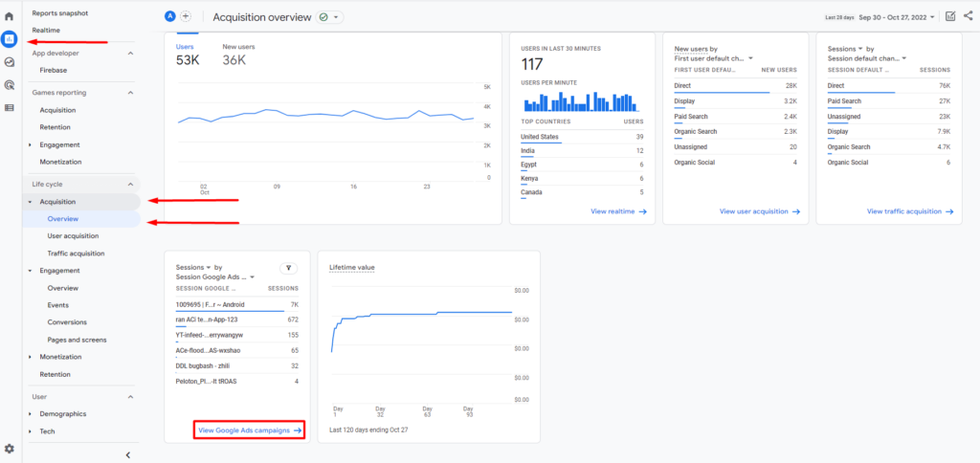This screenshot has width=980, height=463.
Task: Open User acquisition report
Action: click(73, 236)
